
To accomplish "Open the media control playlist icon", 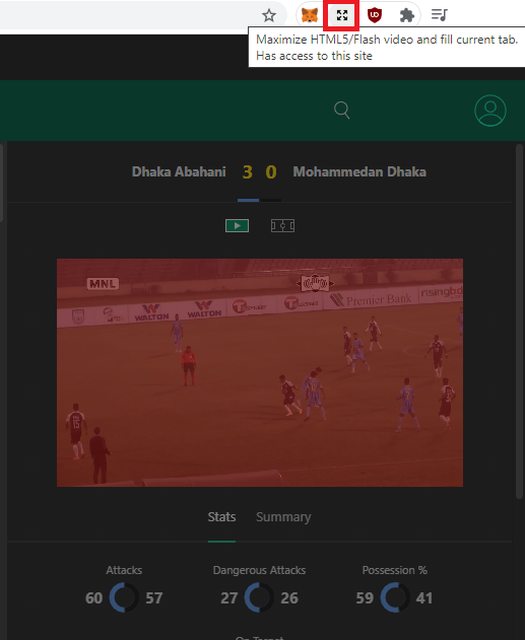I will pos(439,15).
